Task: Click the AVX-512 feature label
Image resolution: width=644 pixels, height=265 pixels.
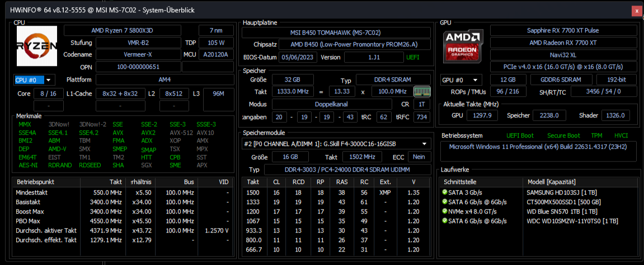Action: coord(181,132)
